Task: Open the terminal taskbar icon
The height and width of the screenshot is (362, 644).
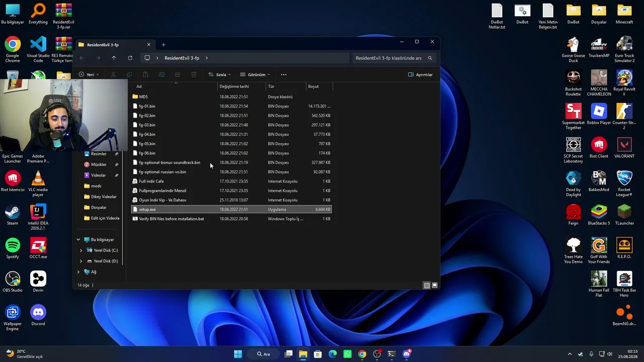Action: click(391, 354)
